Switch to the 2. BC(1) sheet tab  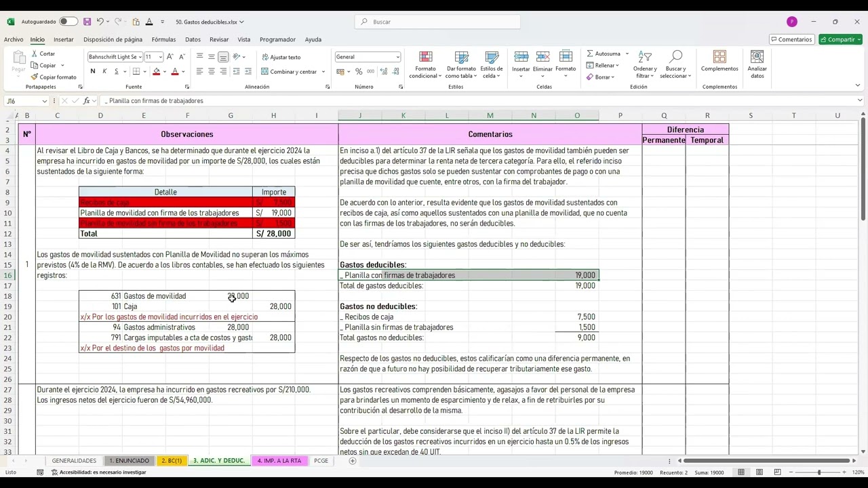coord(172,461)
